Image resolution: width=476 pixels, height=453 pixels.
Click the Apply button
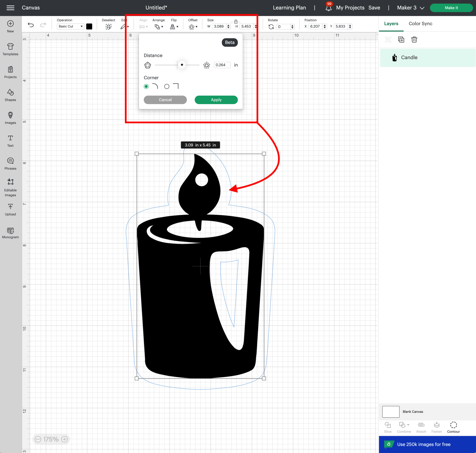(x=216, y=100)
